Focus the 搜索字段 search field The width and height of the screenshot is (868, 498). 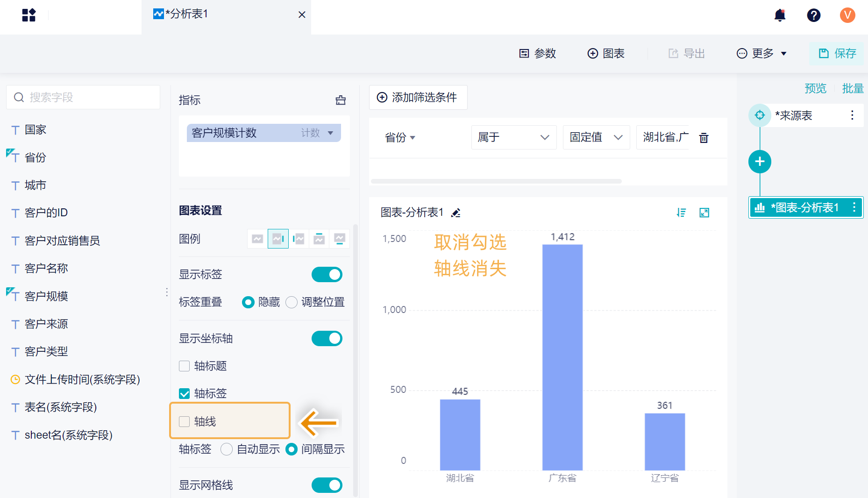tap(83, 97)
